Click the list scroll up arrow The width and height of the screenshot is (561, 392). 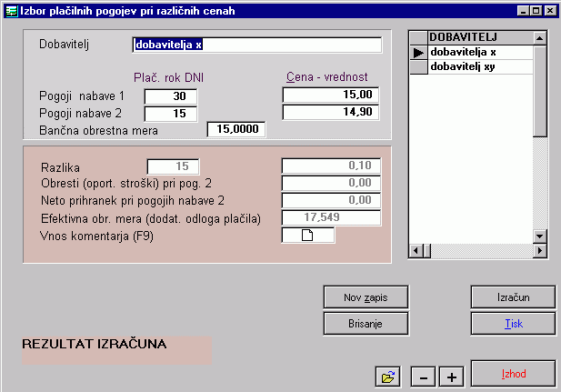539,37
